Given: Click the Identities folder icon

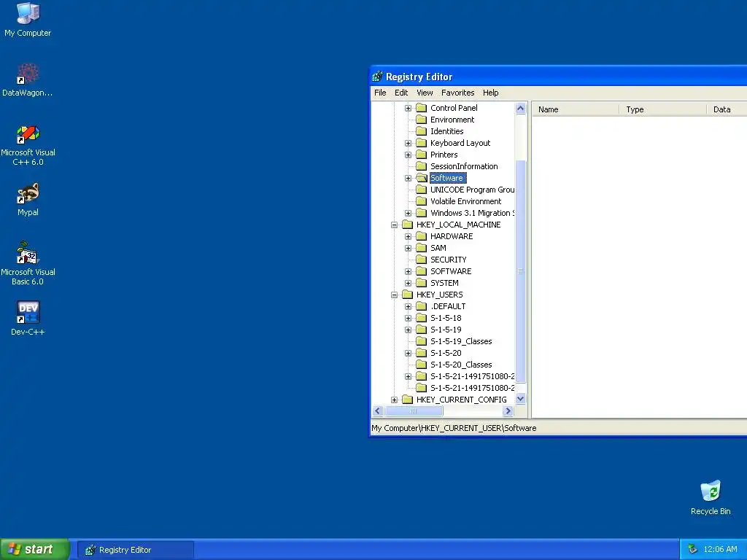Looking at the screenshot, I should [x=421, y=131].
